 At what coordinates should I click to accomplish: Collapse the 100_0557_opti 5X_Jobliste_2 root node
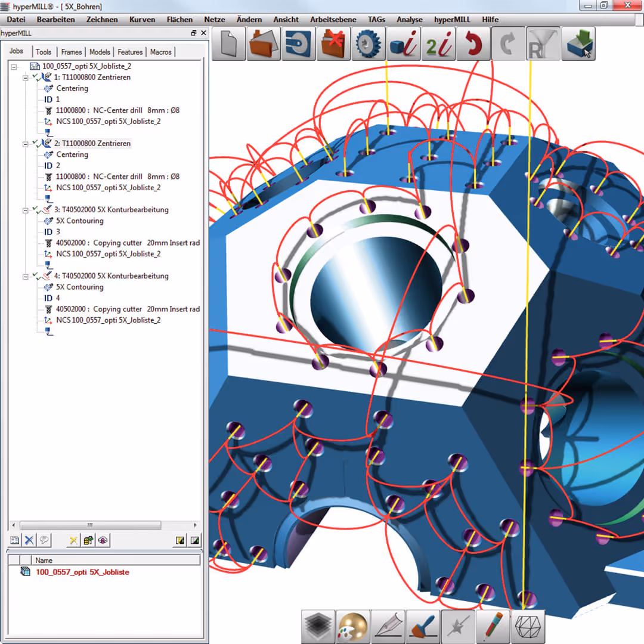[14, 67]
